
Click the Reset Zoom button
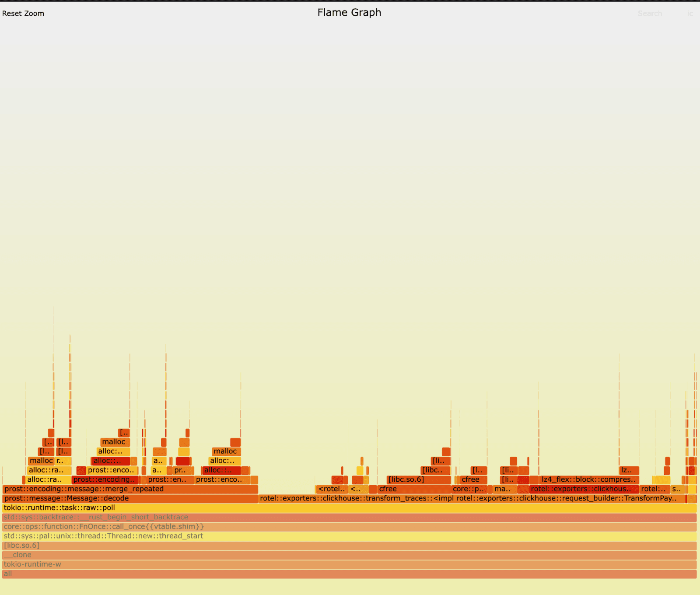(x=23, y=13)
